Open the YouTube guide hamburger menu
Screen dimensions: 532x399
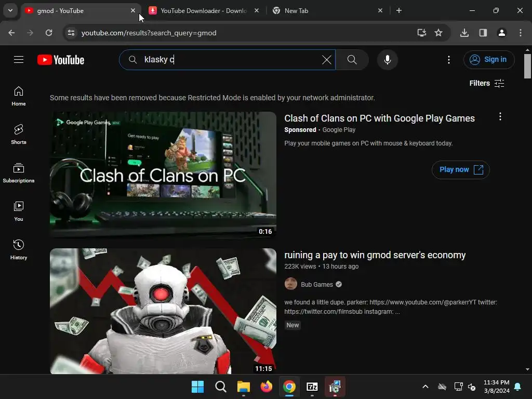19,60
